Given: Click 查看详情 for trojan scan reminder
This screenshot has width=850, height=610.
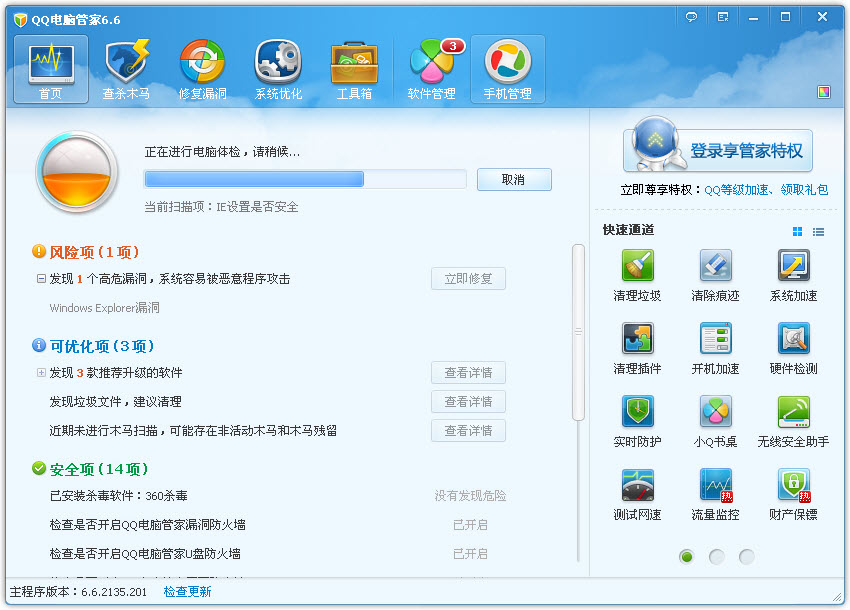Looking at the screenshot, I should (468, 431).
